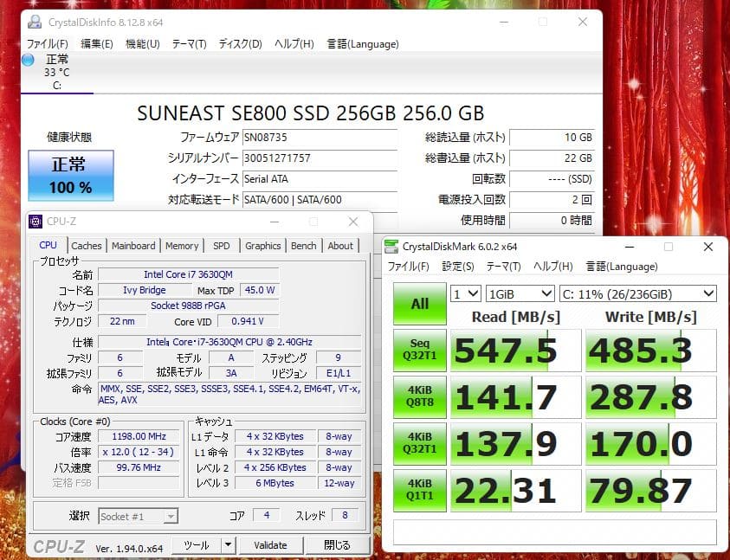Click the firmware field showing SN08735
This screenshot has width=730, height=560.
coord(320,138)
